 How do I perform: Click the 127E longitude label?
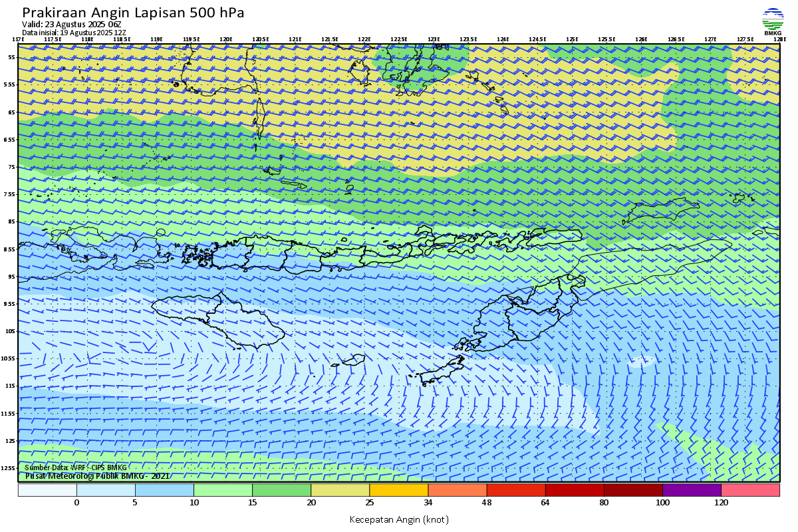pos(710,39)
